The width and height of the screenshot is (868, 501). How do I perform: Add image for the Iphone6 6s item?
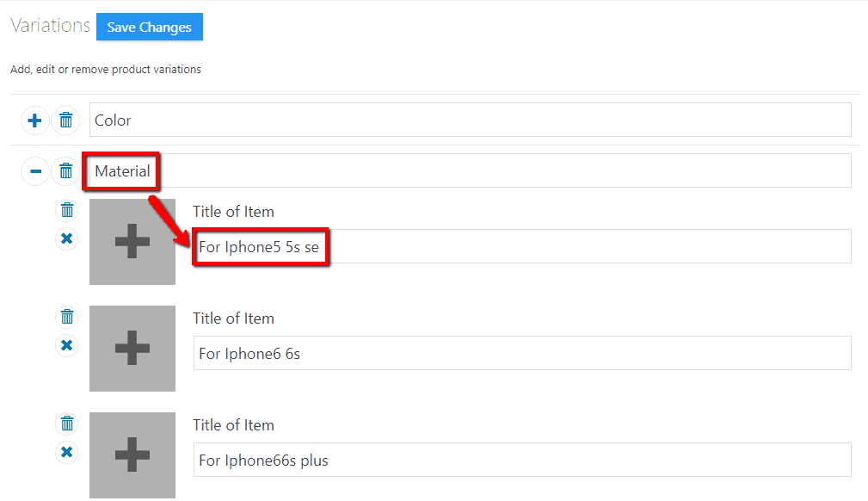pos(132,349)
